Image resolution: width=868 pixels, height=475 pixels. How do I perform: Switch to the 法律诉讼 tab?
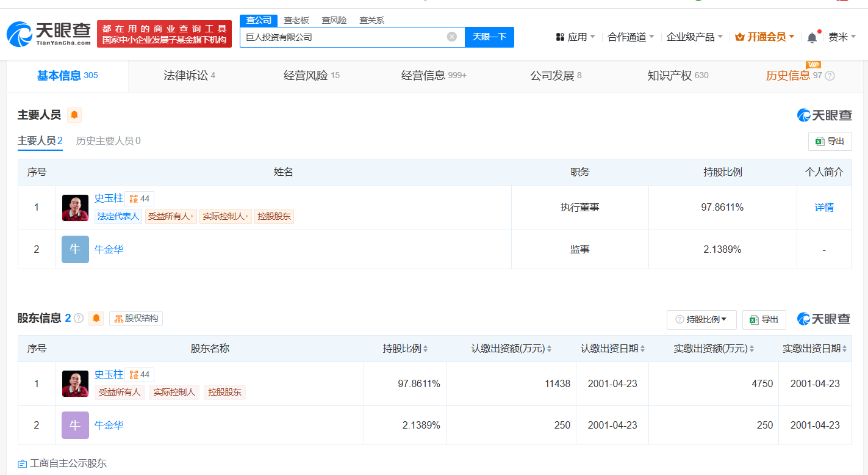[x=189, y=76]
